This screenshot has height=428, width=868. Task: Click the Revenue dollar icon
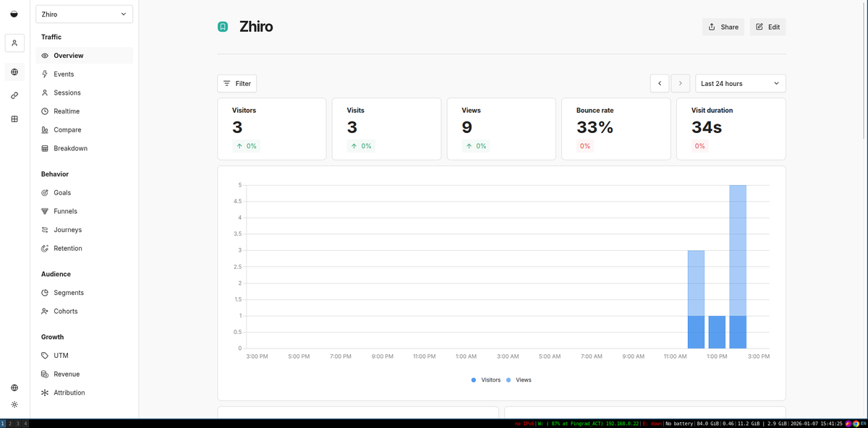(45, 374)
